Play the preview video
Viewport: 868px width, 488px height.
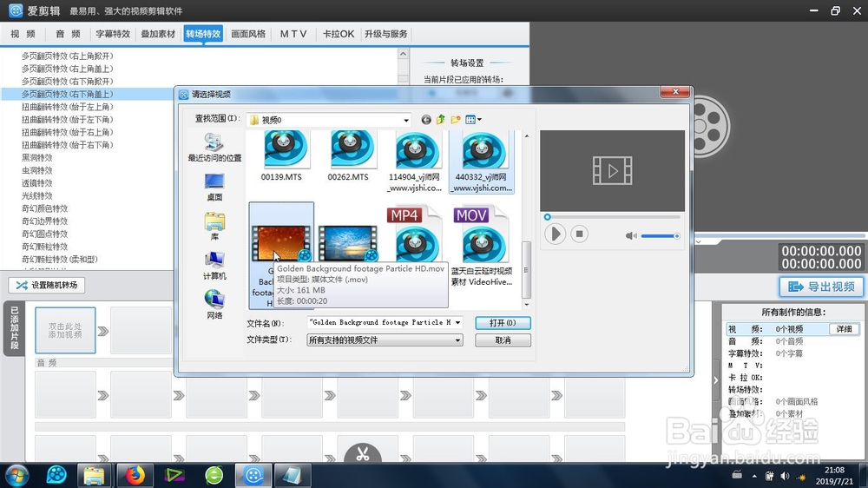click(555, 234)
